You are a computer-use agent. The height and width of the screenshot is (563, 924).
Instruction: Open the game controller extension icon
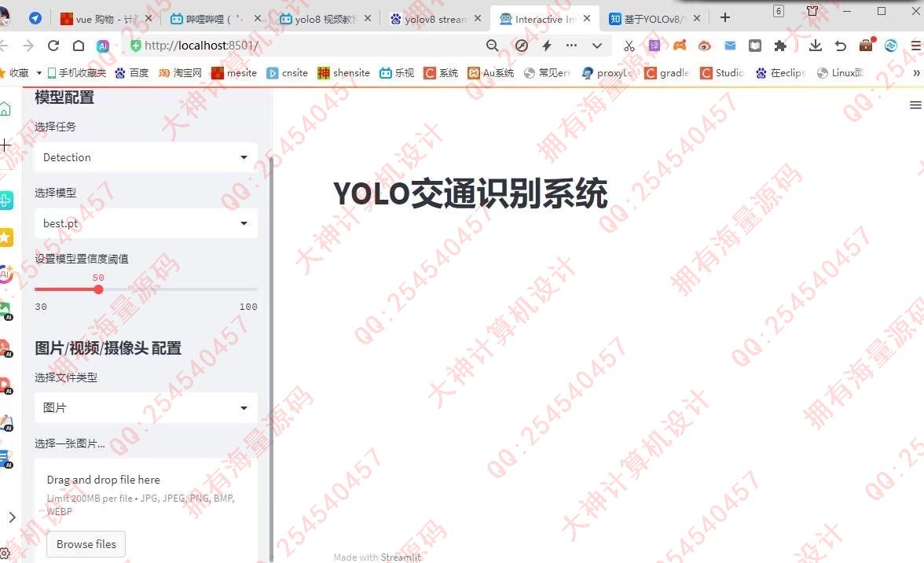(680, 46)
